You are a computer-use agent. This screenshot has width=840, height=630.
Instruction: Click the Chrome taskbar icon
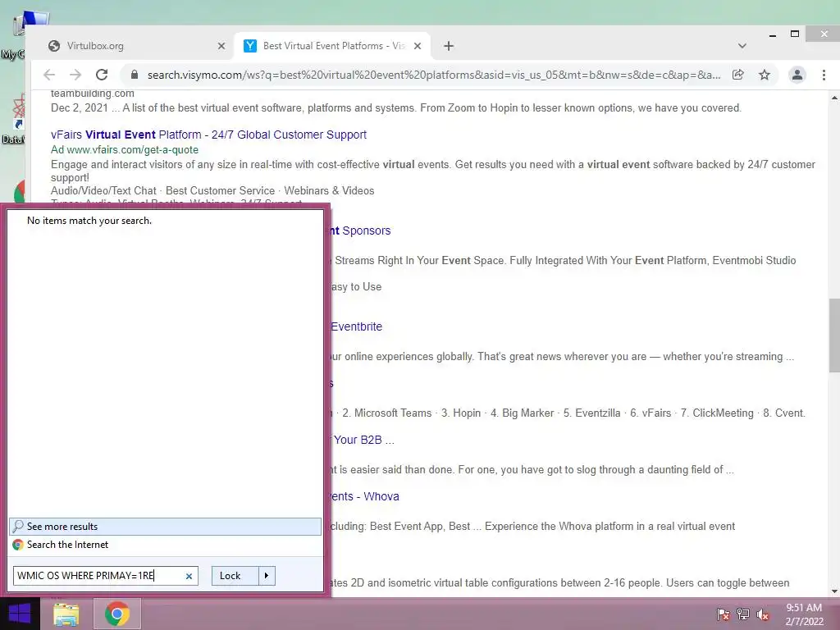[x=117, y=614]
